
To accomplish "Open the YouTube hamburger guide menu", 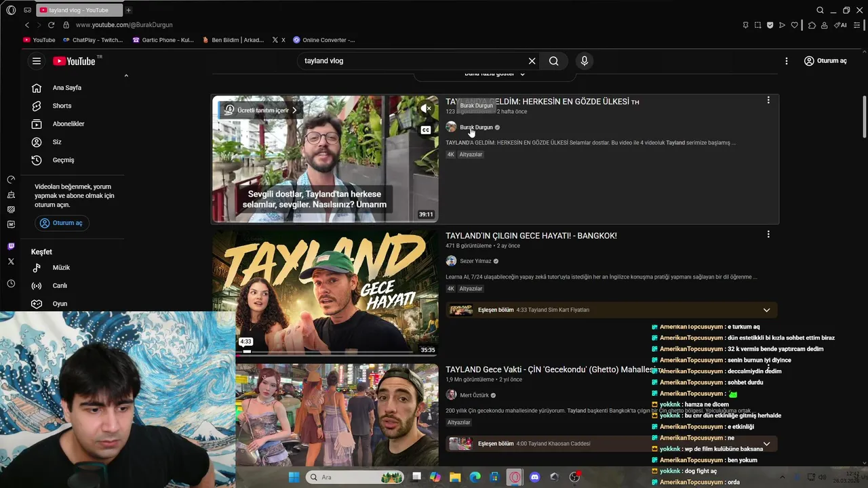I will tap(37, 61).
